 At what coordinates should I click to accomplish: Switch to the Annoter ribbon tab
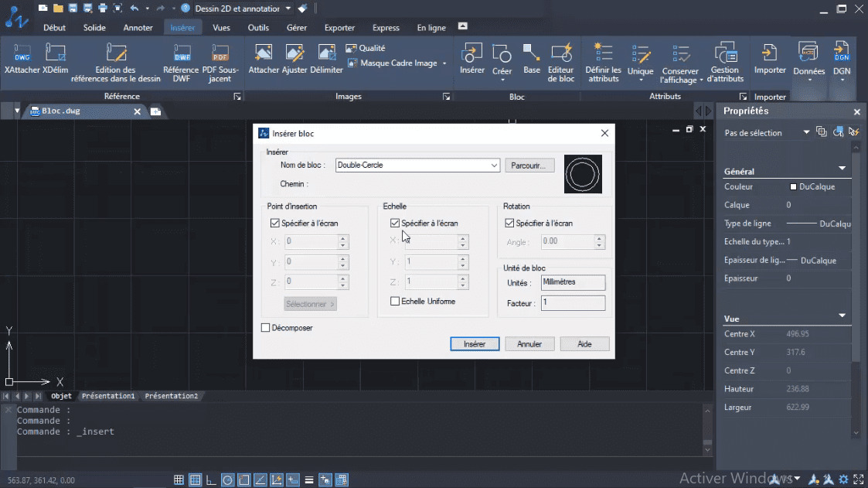pos(138,28)
